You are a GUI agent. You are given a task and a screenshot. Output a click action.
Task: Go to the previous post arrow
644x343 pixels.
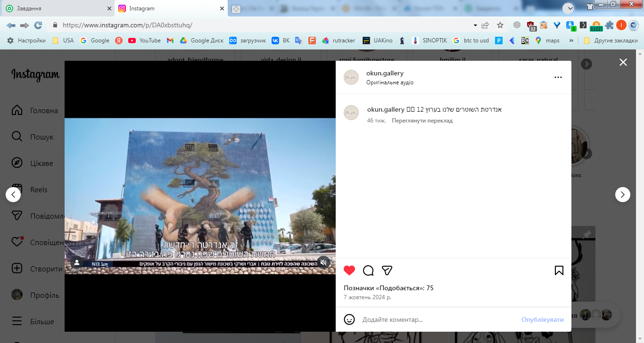coord(13,195)
